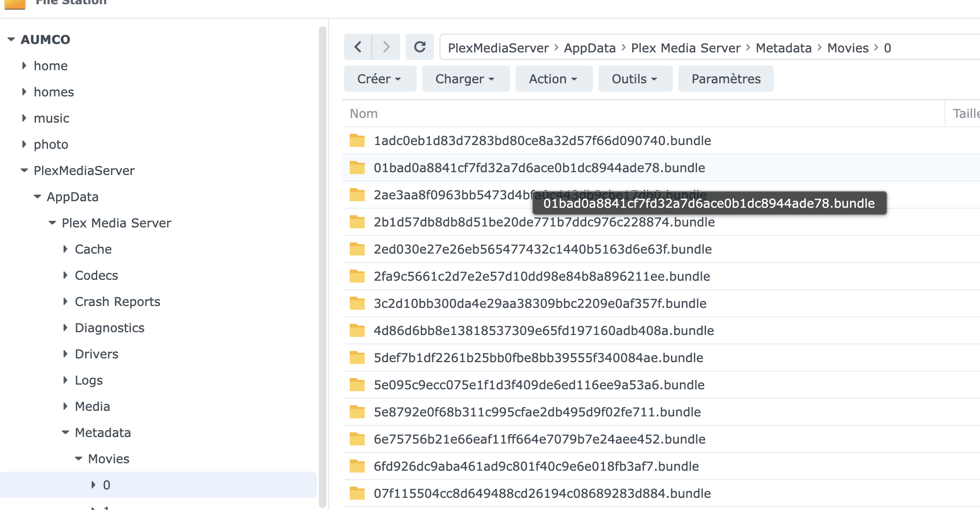Screen dimensions: 980x510
Task: Select folder icon of 01bad0a8841cf7fd32a7d6ace0b1dc8944ade78.bundle
Action: tap(357, 168)
